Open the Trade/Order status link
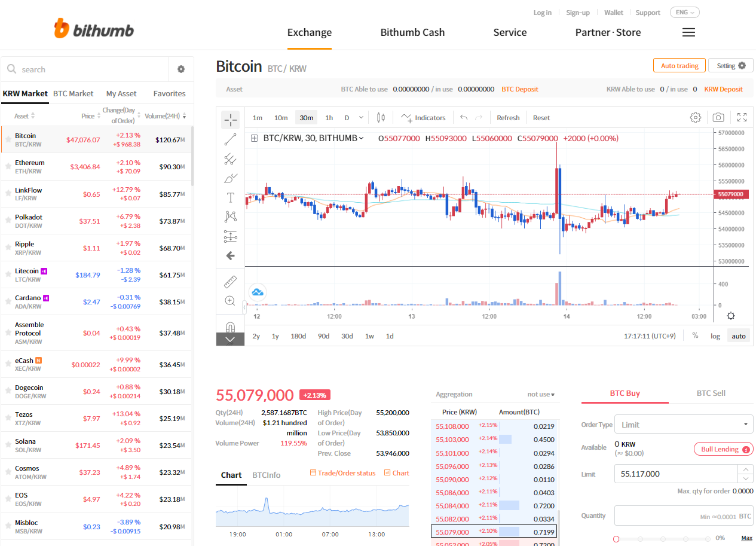The width and height of the screenshot is (756, 546). click(x=343, y=473)
